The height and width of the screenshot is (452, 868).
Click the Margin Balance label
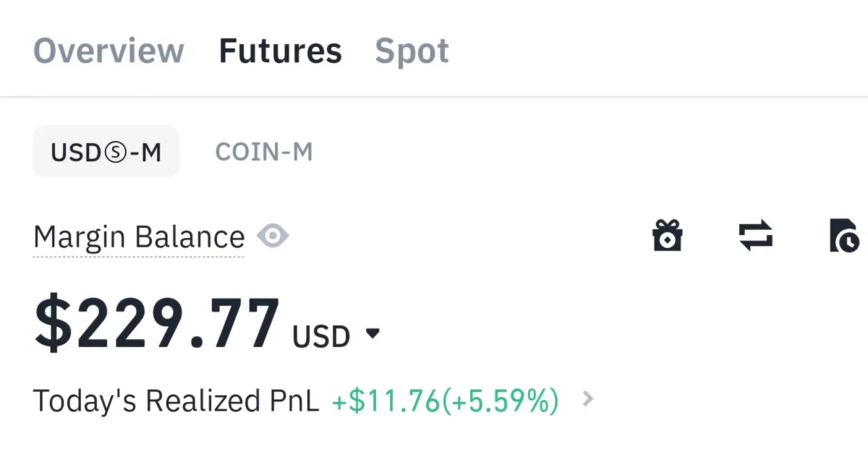139,237
